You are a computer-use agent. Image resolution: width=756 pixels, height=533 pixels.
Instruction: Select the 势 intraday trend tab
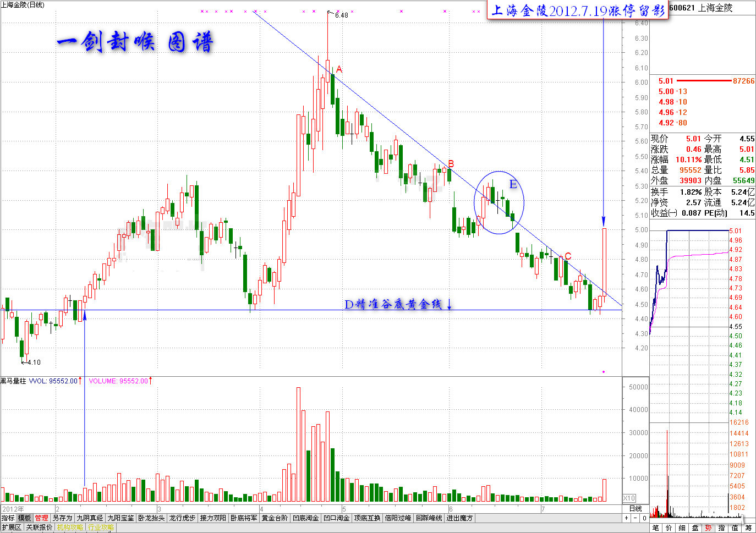(709, 528)
